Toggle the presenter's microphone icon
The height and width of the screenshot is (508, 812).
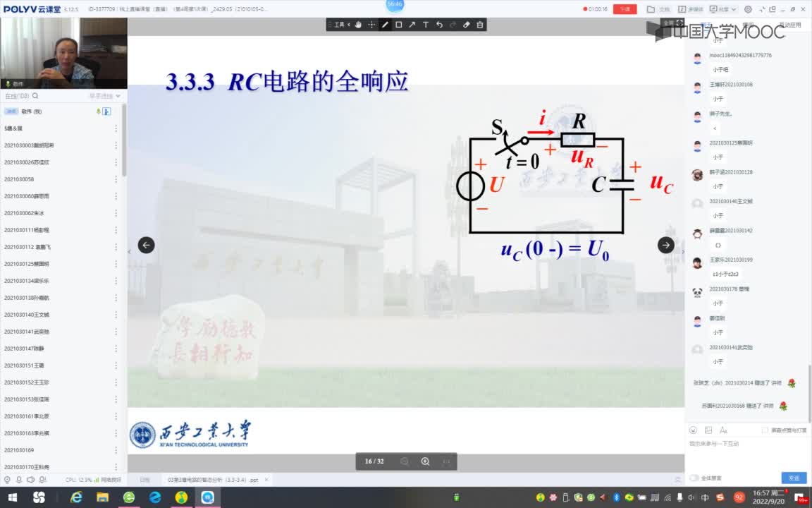click(x=99, y=111)
